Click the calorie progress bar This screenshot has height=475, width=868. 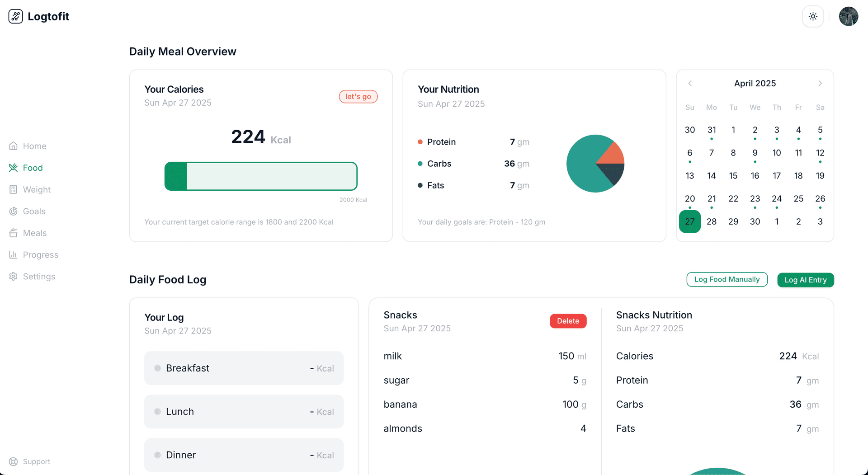tap(261, 176)
